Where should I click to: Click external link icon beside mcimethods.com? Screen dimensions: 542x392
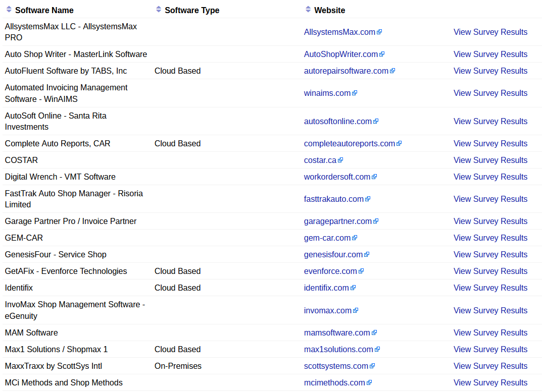pos(369,383)
